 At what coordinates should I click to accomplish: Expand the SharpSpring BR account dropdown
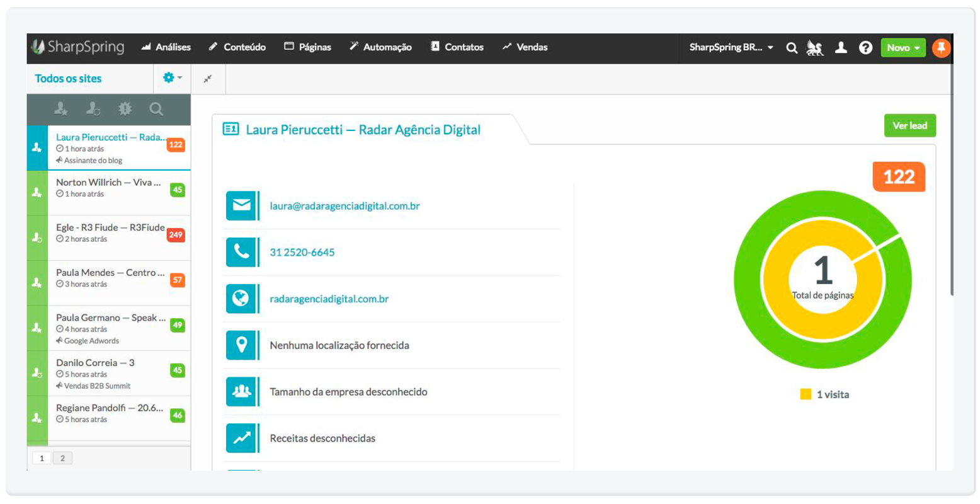pyautogui.click(x=731, y=47)
